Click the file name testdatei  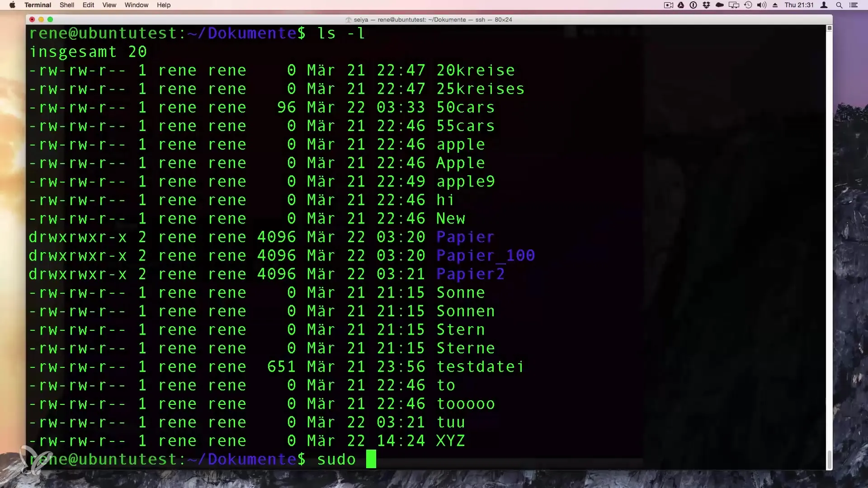pos(481,367)
